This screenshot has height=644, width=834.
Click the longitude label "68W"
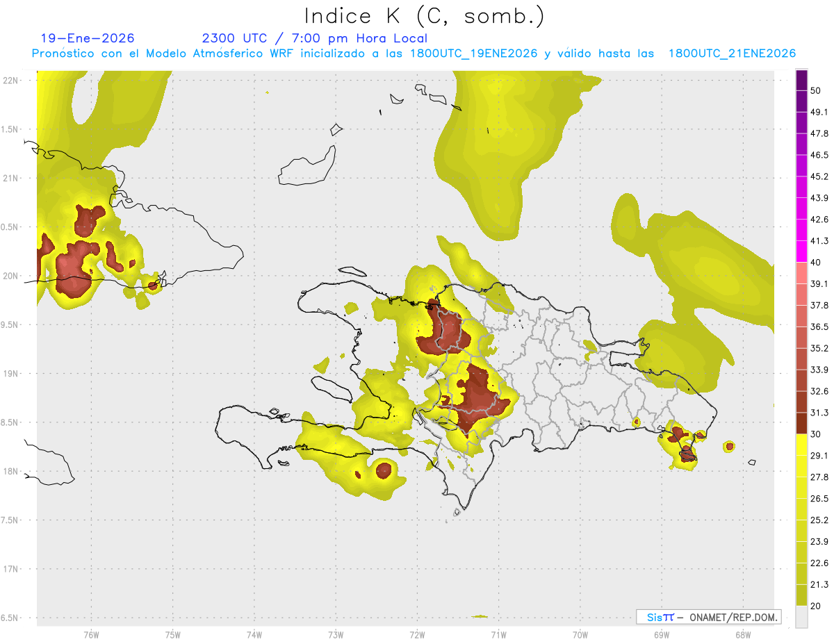click(x=742, y=635)
